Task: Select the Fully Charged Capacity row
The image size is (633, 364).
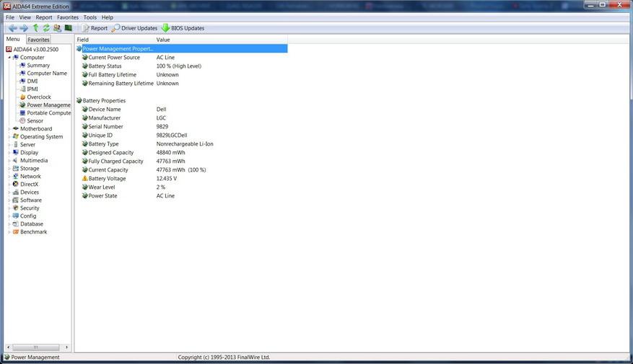Action: (182, 161)
